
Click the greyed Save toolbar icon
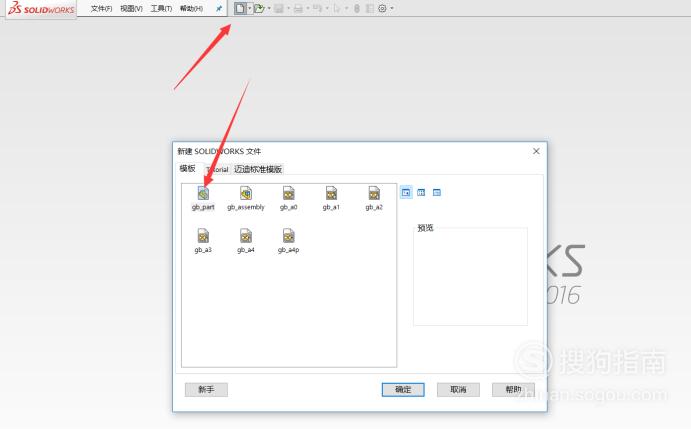point(279,8)
